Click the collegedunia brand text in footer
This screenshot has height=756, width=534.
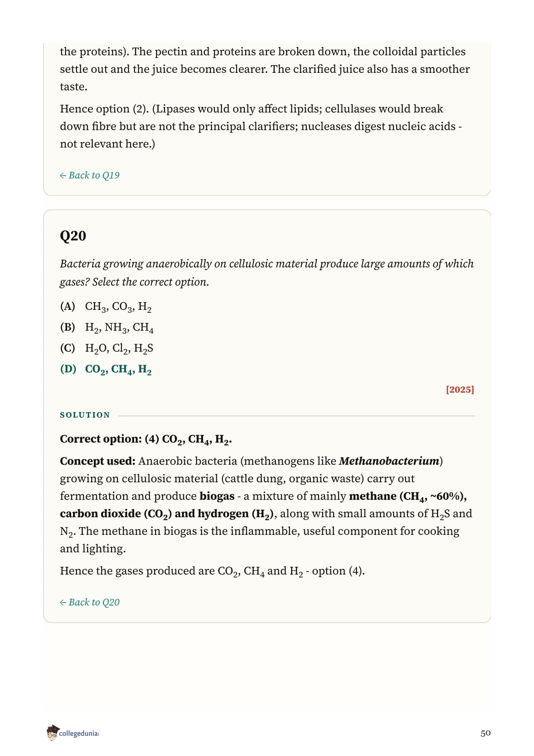[79, 734]
